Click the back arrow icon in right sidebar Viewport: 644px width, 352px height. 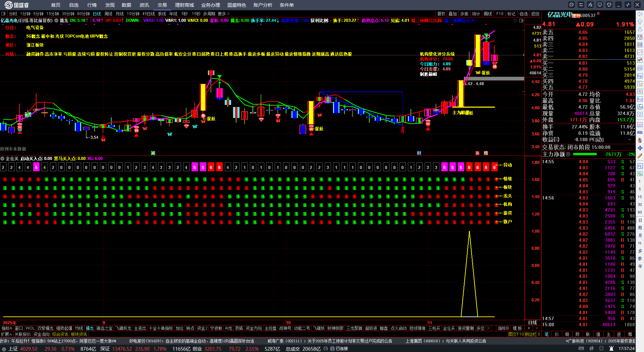[640, 14]
